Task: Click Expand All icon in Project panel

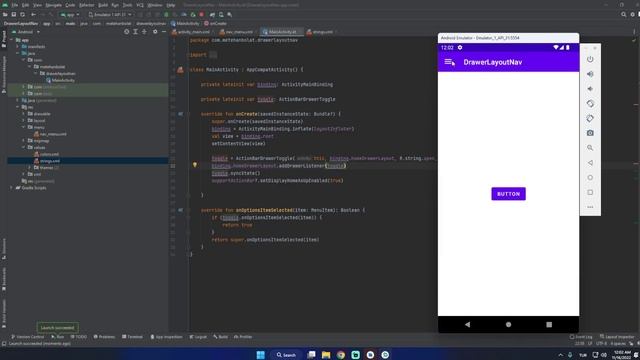Action: [x=136, y=31]
